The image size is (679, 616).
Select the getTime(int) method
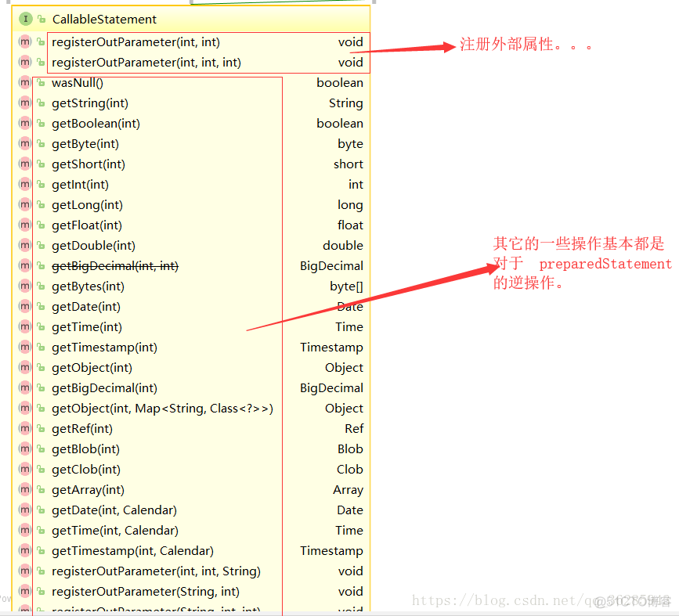coord(87,327)
